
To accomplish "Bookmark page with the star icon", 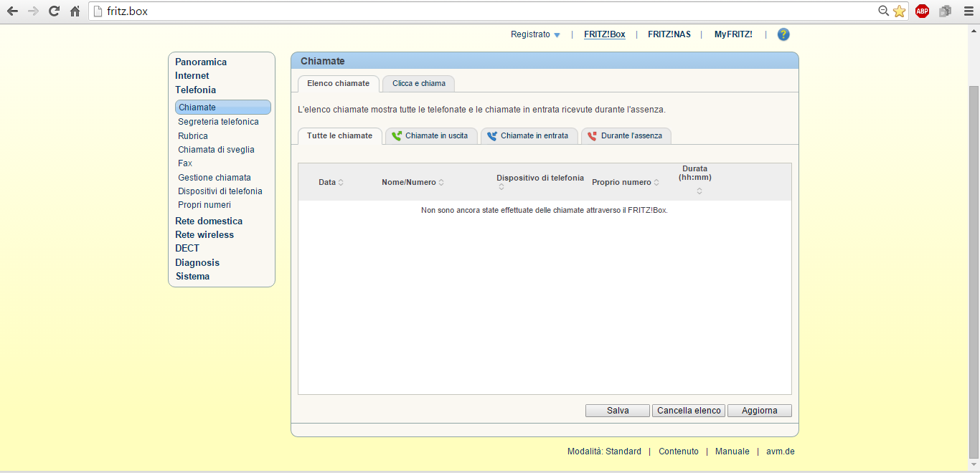I will click(900, 11).
